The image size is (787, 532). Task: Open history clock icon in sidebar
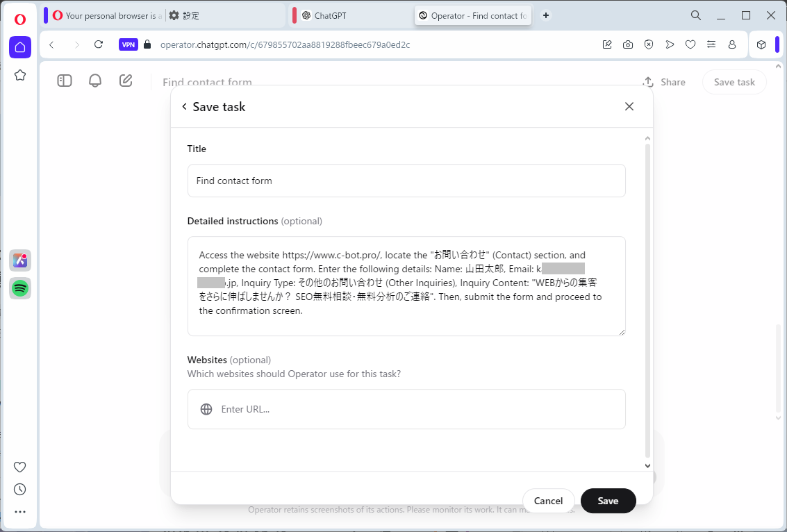click(19, 490)
